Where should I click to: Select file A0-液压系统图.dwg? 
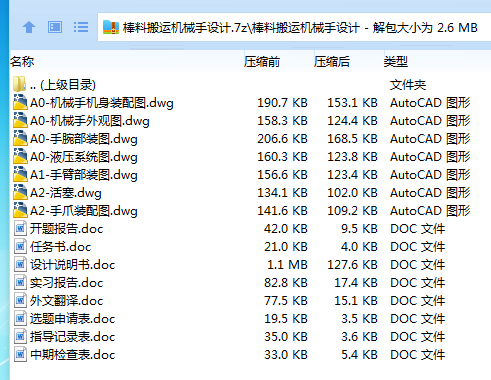[84, 157]
